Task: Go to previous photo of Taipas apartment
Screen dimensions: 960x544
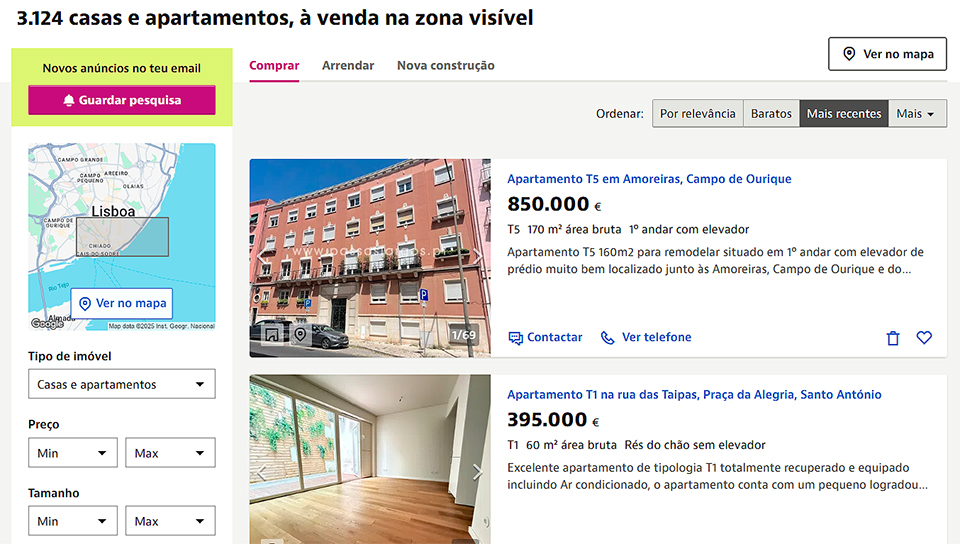Action: [x=262, y=472]
